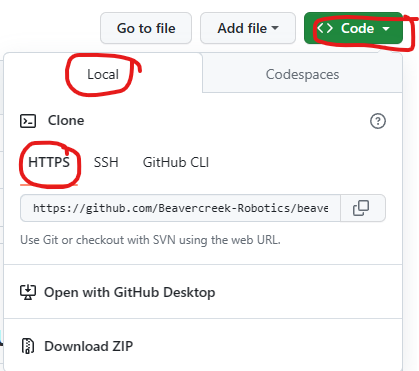419x371 pixels.
Task: Choose Download ZIP
Action: 203,346
